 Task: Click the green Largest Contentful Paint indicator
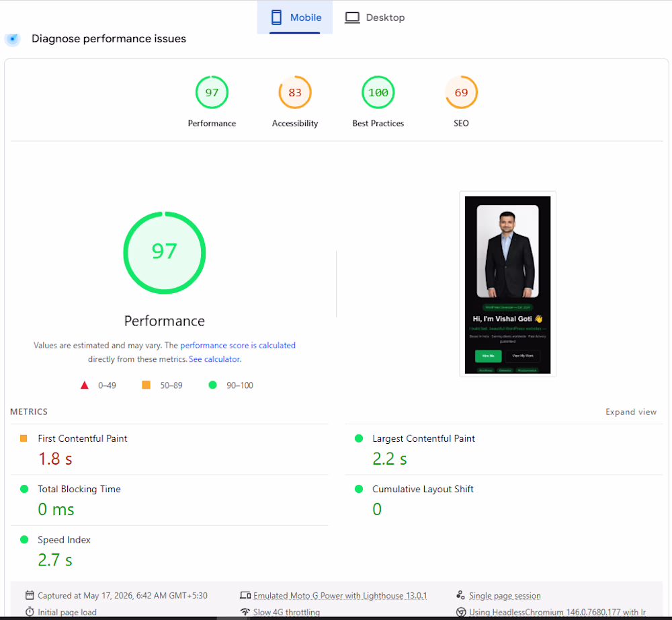pos(359,438)
